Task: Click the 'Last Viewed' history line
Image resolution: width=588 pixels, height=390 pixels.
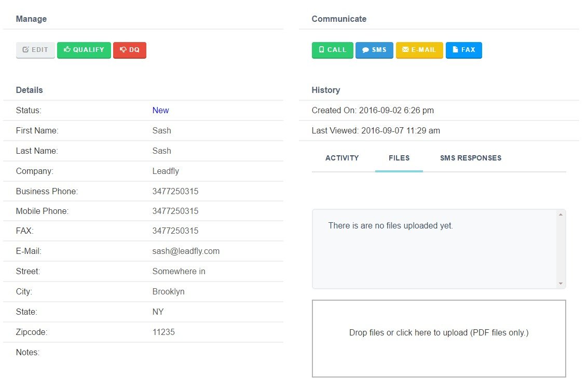Action: tap(376, 131)
